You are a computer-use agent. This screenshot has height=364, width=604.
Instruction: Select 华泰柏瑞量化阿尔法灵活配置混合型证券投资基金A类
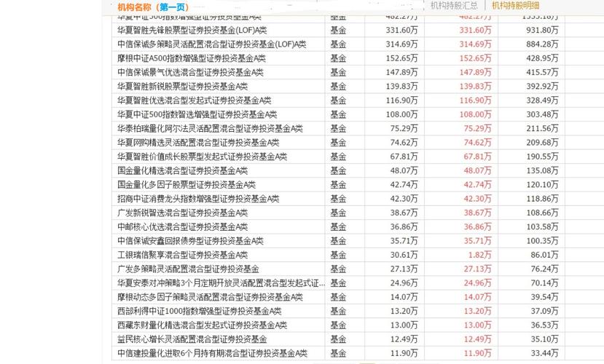coord(210,129)
